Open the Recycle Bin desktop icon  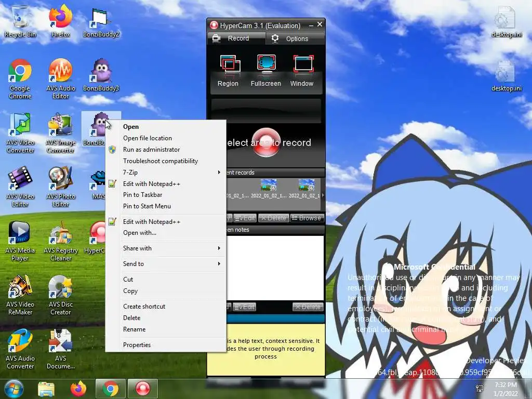pos(20,21)
